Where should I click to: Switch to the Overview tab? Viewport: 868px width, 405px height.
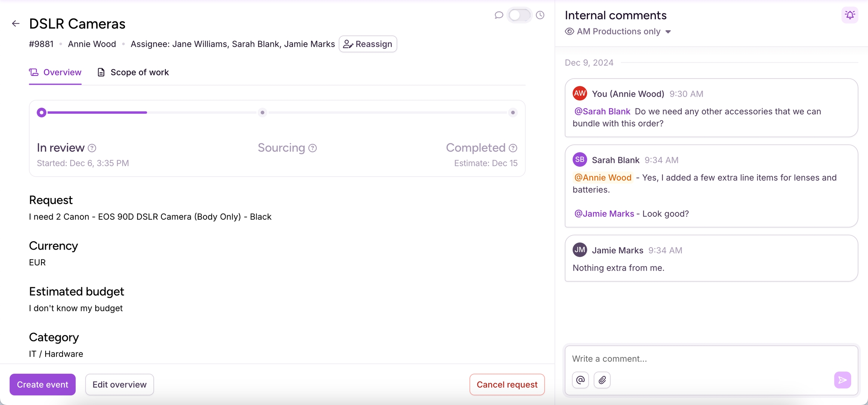55,72
